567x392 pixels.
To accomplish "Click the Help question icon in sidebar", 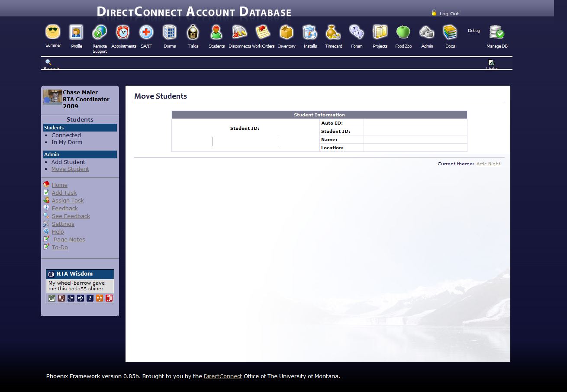I will pos(46,231).
